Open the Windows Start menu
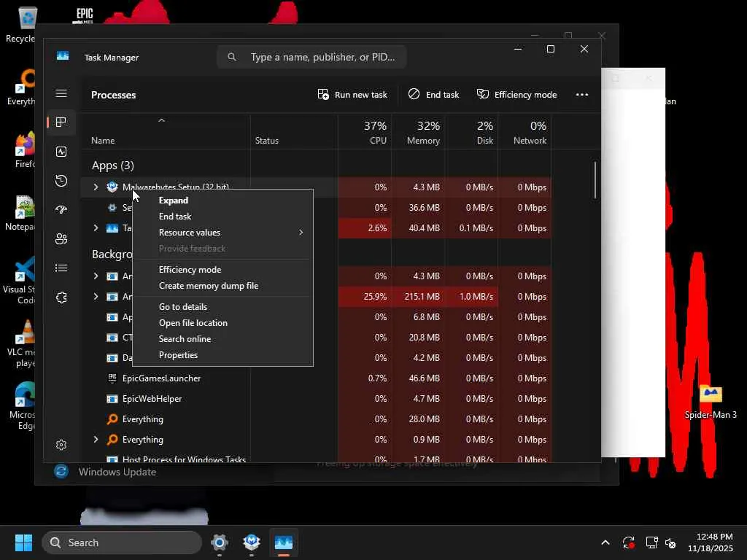 coord(23,542)
